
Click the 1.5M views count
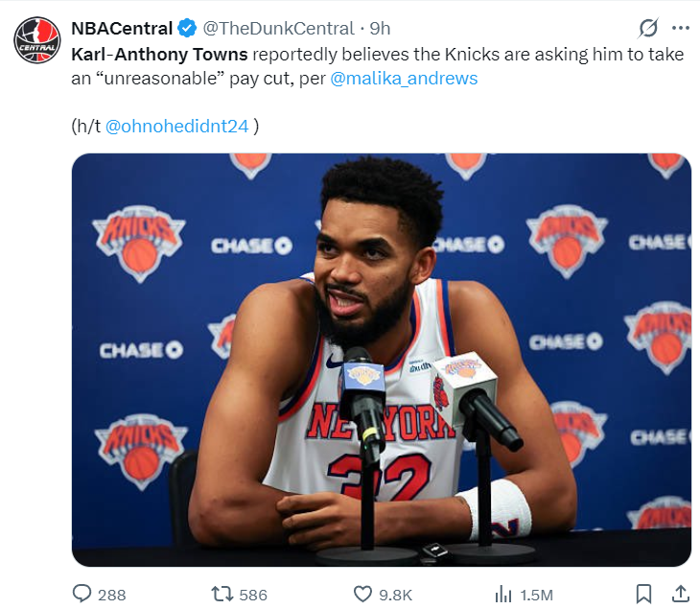tap(537, 596)
